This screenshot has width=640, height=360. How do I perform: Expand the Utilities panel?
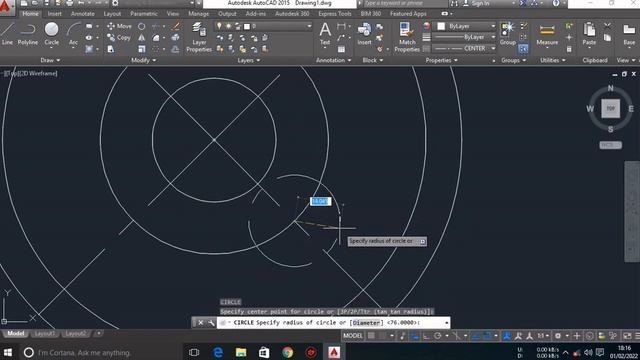tap(553, 60)
